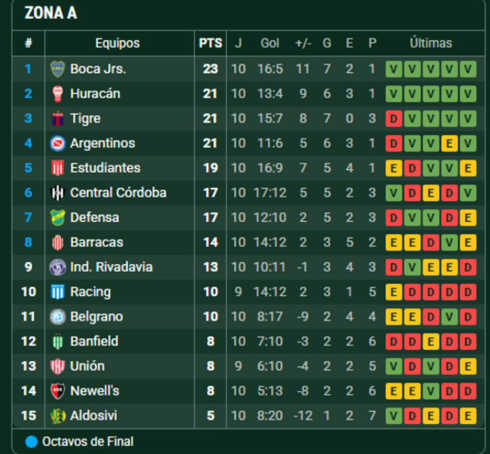Click Argentinos' yellow E result box

[449, 143]
